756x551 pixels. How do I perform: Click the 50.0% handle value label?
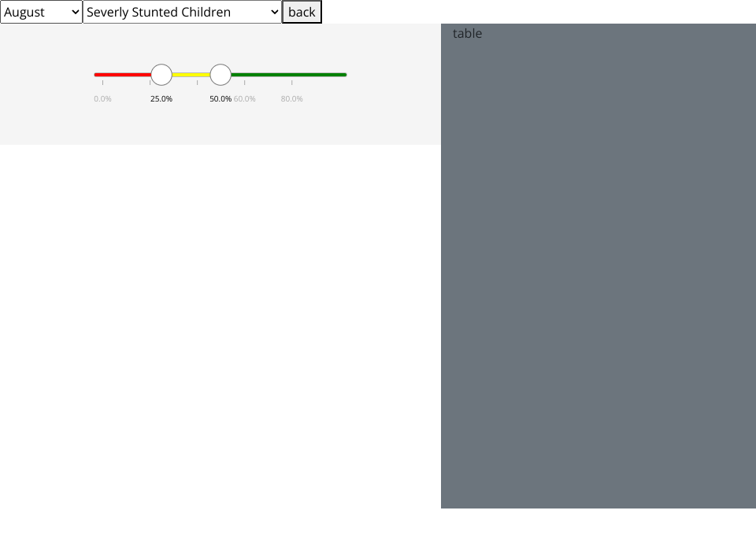220,99
